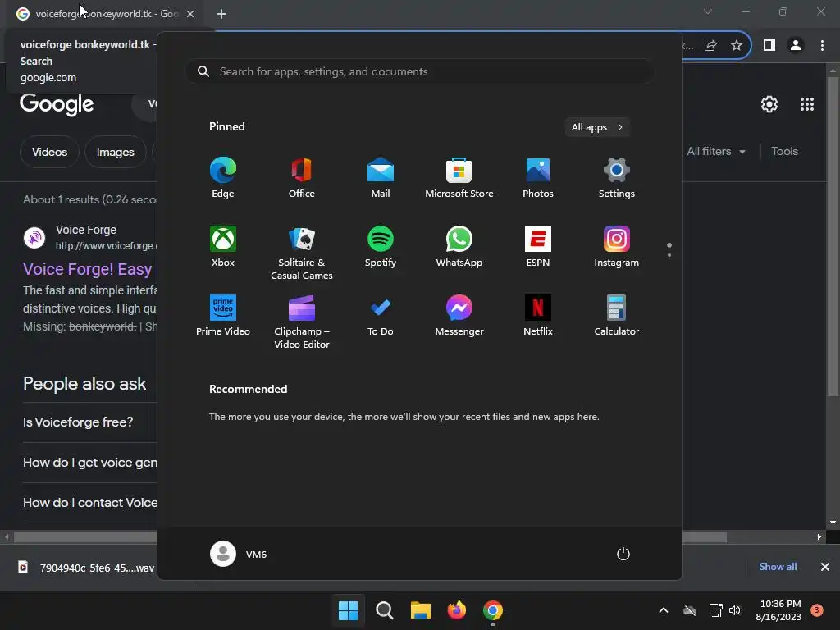Viewport: 840px width, 630px height.
Task: Switch to Firefox on the taskbar
Action: pos(456,610)
